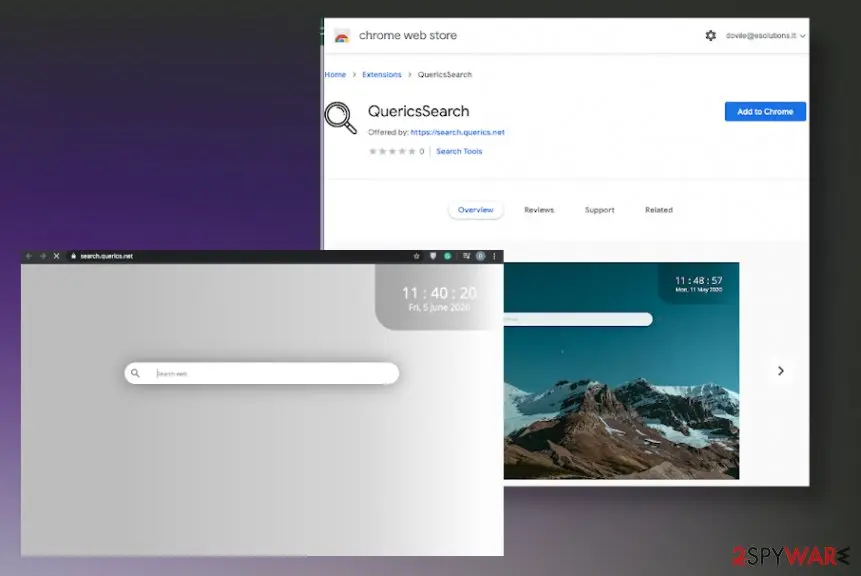Go to Home breadcrumb link
The width and height of the screenshot is (861, 576).
click(x=335, y=75)
